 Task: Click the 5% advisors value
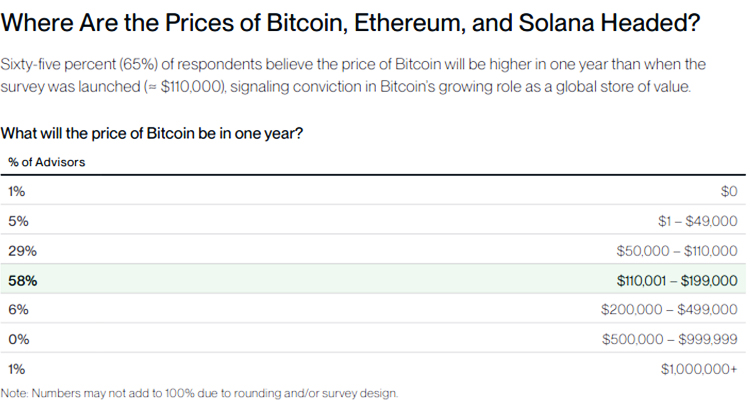17,220
